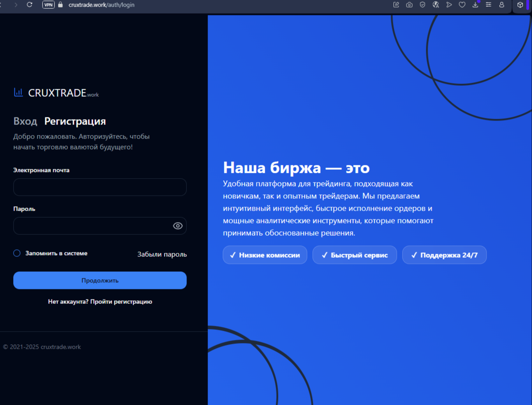Click the padlock site security icon
This screenshot has width=532, height=405.
tap(61, 5)
